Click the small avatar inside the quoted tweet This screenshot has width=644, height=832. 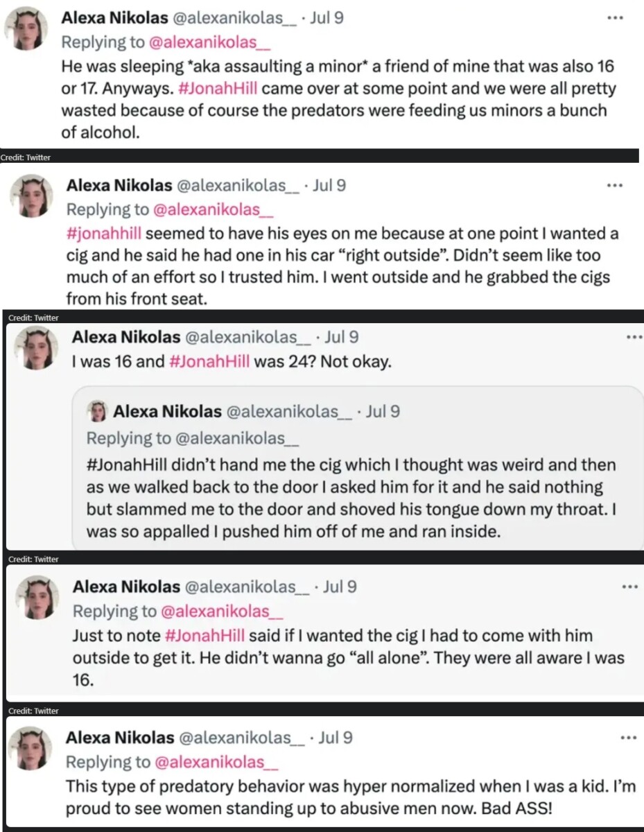click(97, 412)
